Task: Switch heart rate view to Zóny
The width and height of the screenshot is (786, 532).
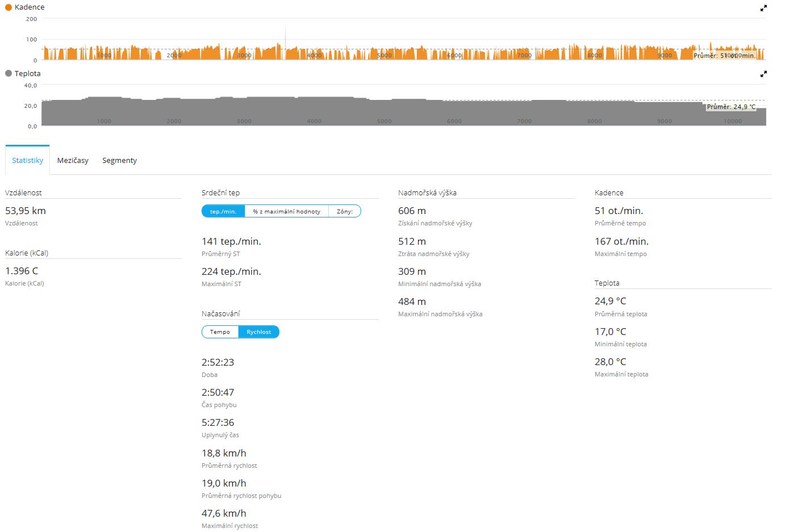Action: click(x=344, y=211)
